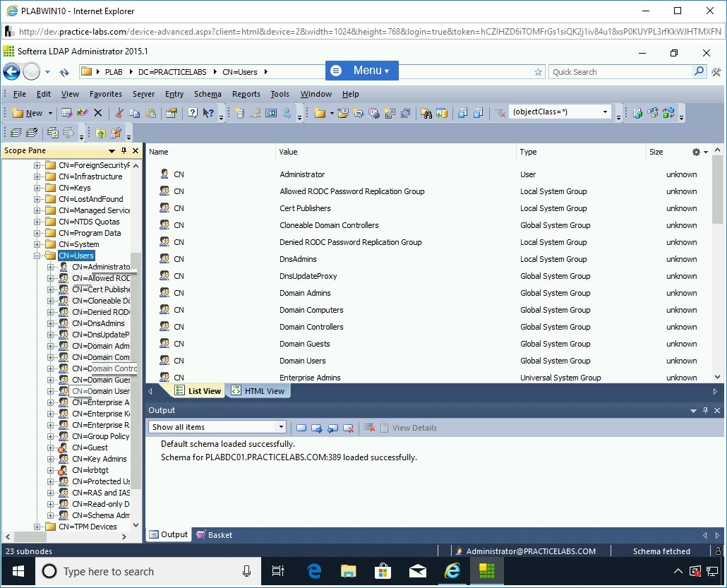Viewport: 727px width, 588px height.
Task: Click the Properties icon in toolbar
Action: [171, 113]
